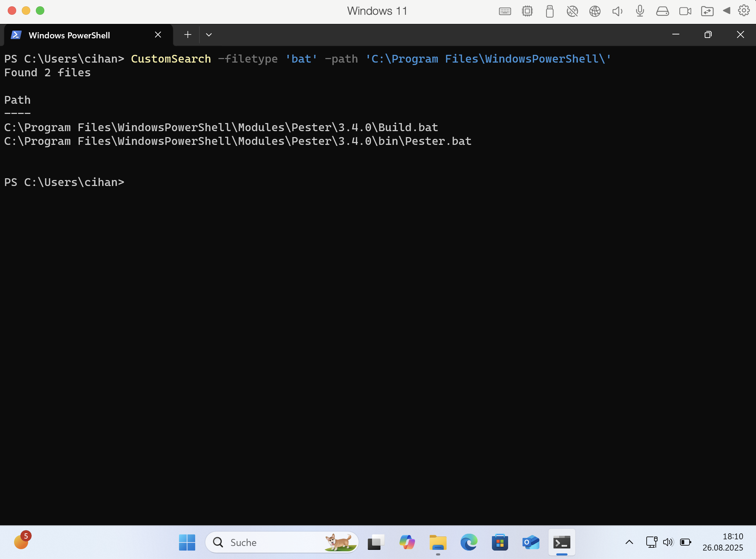This screenshot has height=559, width=756.
Task: Click the macOS green fullscreen button
Action: (x=40, y=11)
